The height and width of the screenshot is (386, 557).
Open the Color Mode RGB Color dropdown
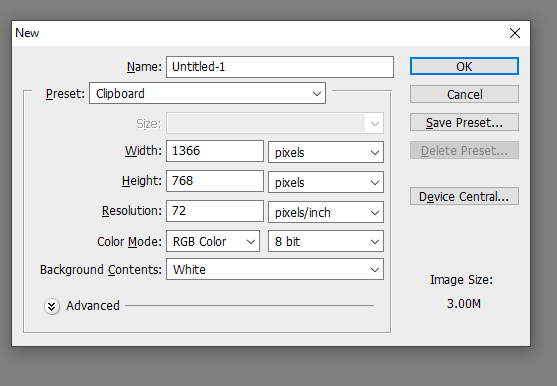213,241
